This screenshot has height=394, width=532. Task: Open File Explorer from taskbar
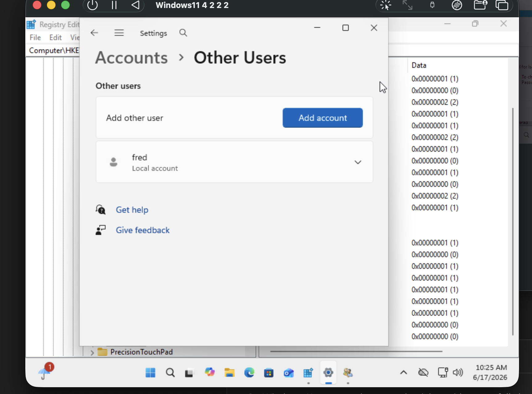coord(229,373)
